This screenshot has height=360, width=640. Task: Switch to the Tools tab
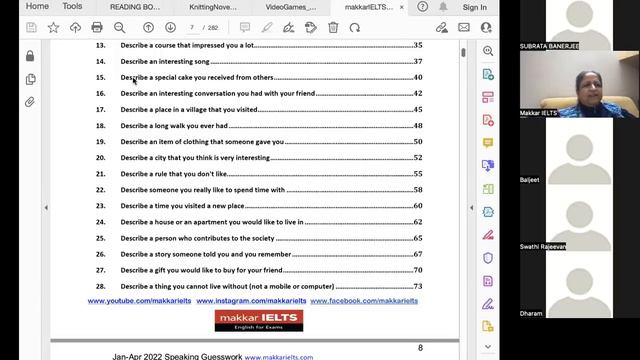[72, 6]
